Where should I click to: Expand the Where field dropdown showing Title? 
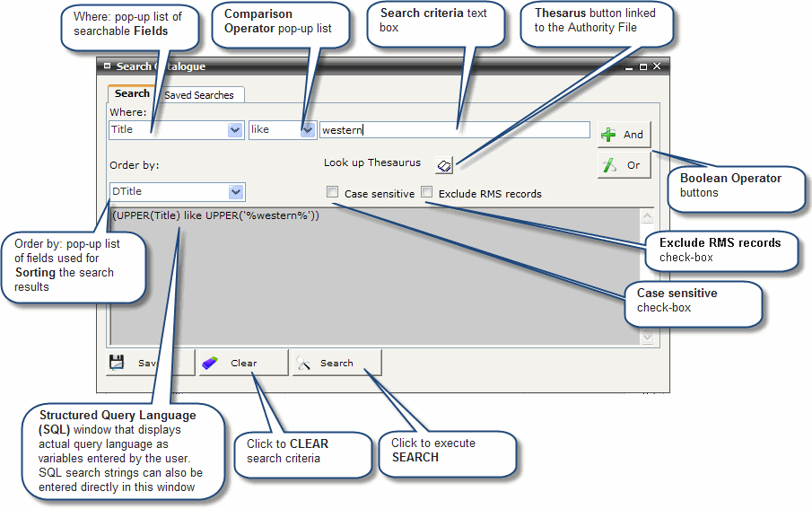(235, 130)
